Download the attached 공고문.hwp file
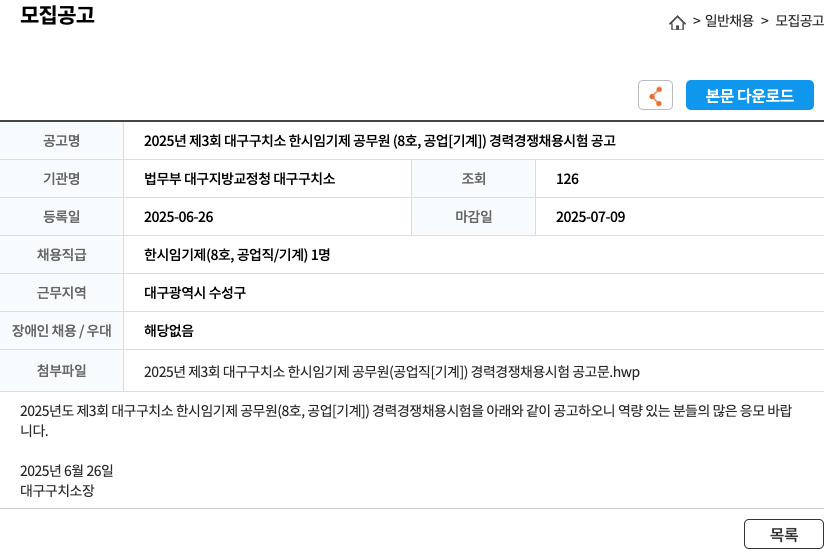This screenshot has height=549, width=824. click(x=392, y=371)
